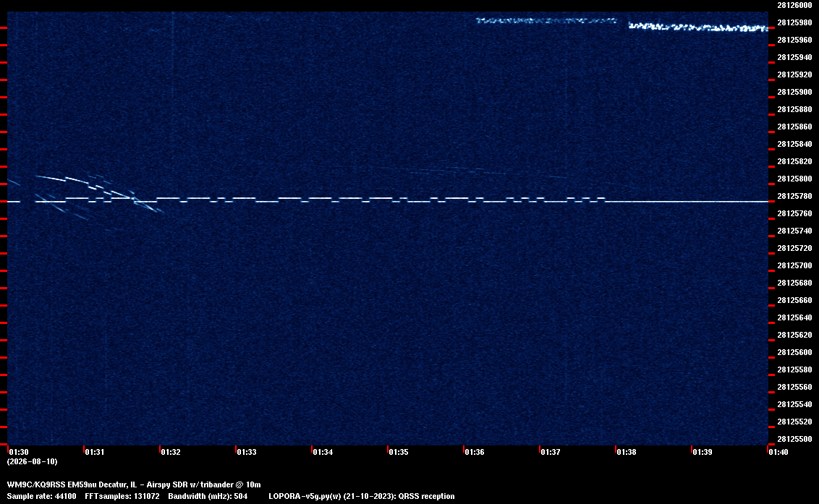Click the 01:36 time axis label
The width and height of the screenshot is (819, 504).
(x=475, y=452)
